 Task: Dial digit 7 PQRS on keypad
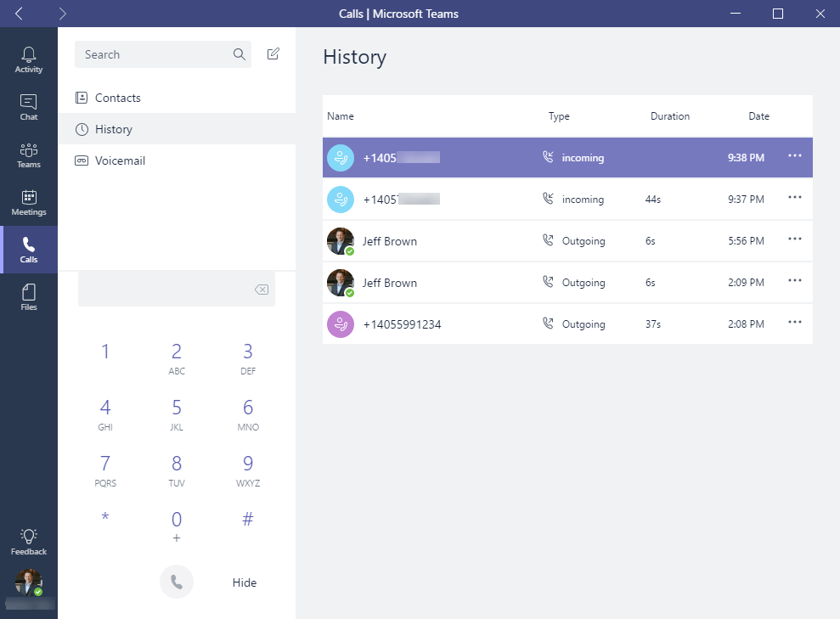tap(105, 470)
